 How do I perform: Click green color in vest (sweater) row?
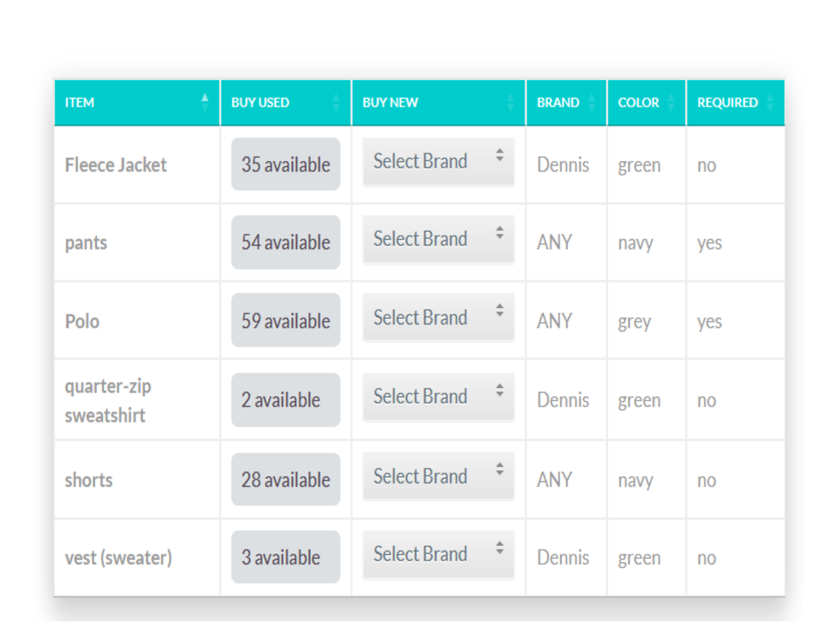click(639, 559)
